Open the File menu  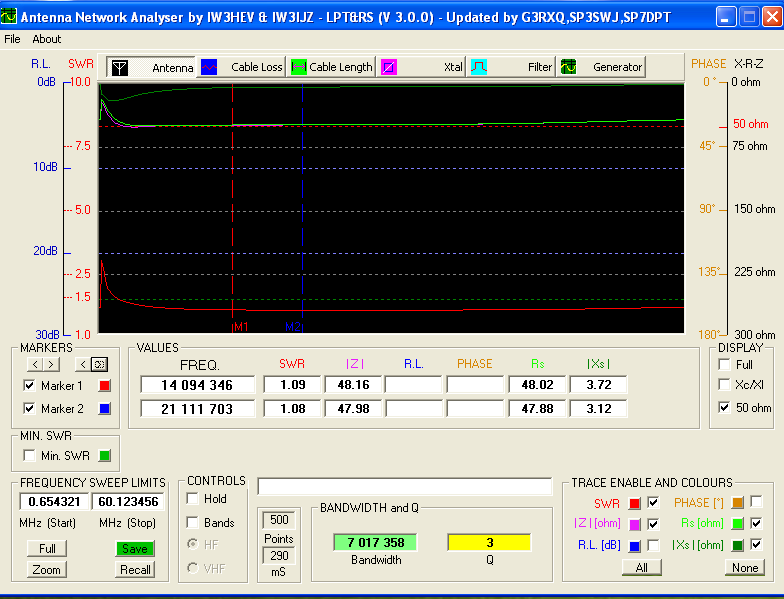coord(12,39)
